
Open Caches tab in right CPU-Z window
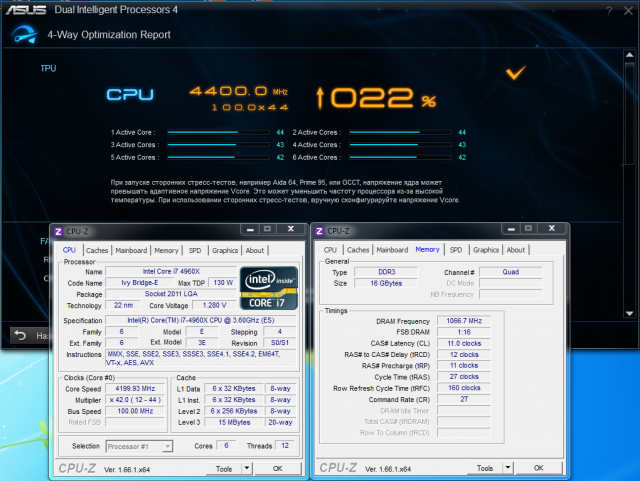tap(358, 250)
